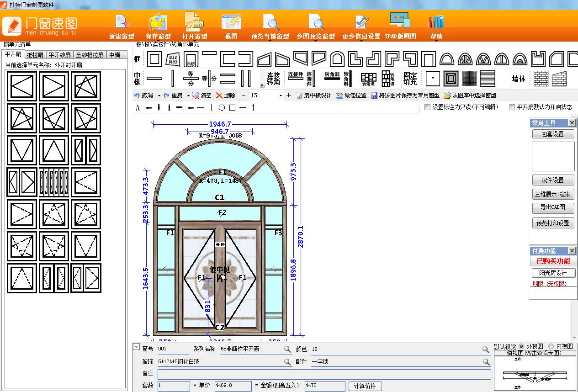Image resolution: width=578 pixels, height=392 pixels.
Task: Click the 导出CAD图 export button
Action: (x=553, y=207)
